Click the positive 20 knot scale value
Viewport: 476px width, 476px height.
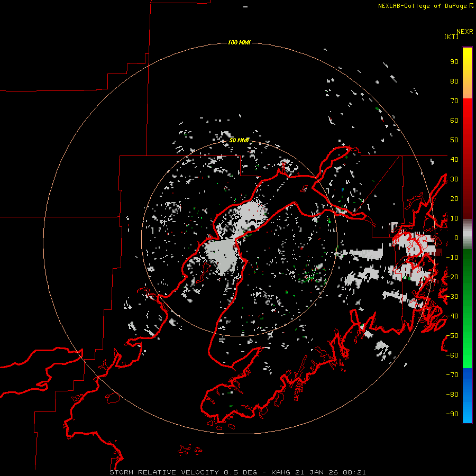454,199
